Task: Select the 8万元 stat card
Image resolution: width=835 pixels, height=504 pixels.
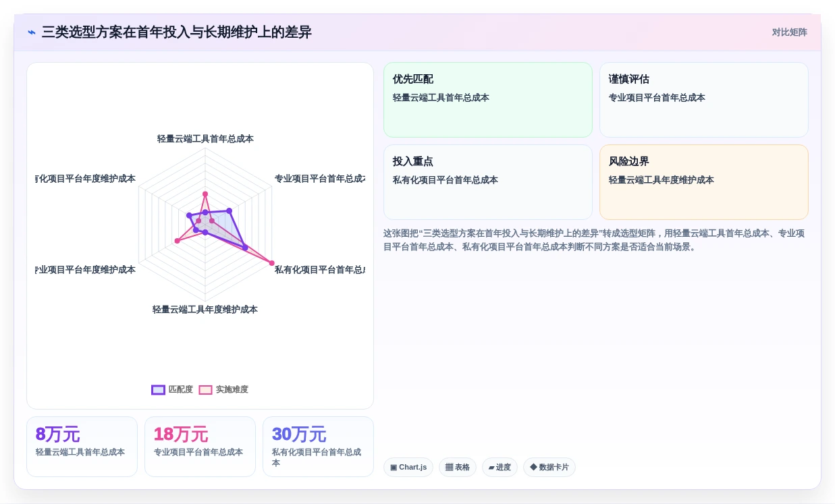Action: point(82,447)
